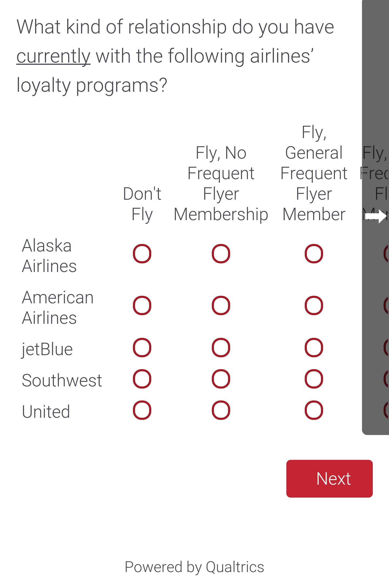Select Don't Fly for United

click(x=142, y=410)
